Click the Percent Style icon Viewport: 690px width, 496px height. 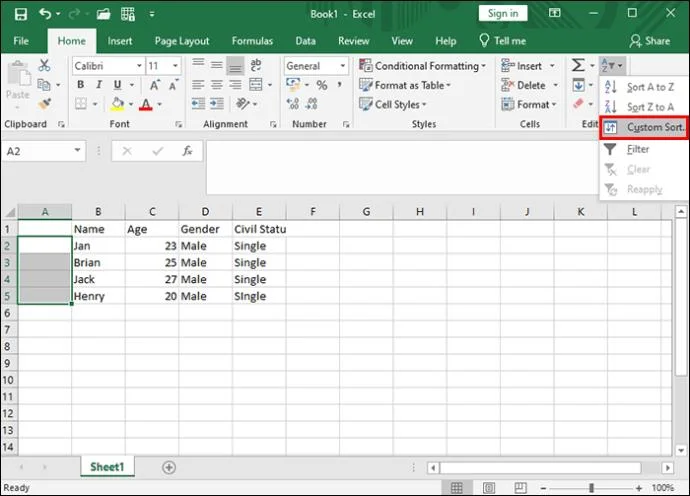coord(322,86)
